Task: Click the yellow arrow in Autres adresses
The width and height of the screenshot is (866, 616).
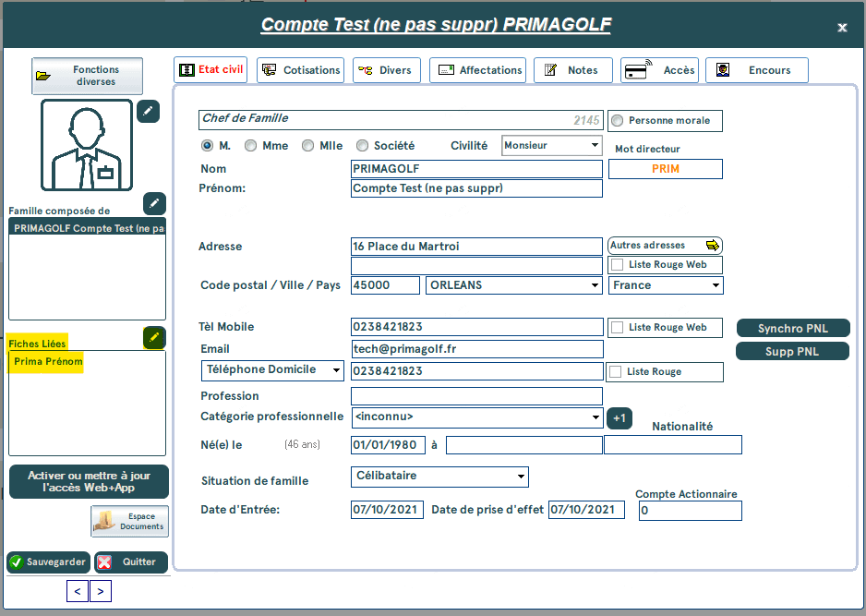Action: pos(712,245)
